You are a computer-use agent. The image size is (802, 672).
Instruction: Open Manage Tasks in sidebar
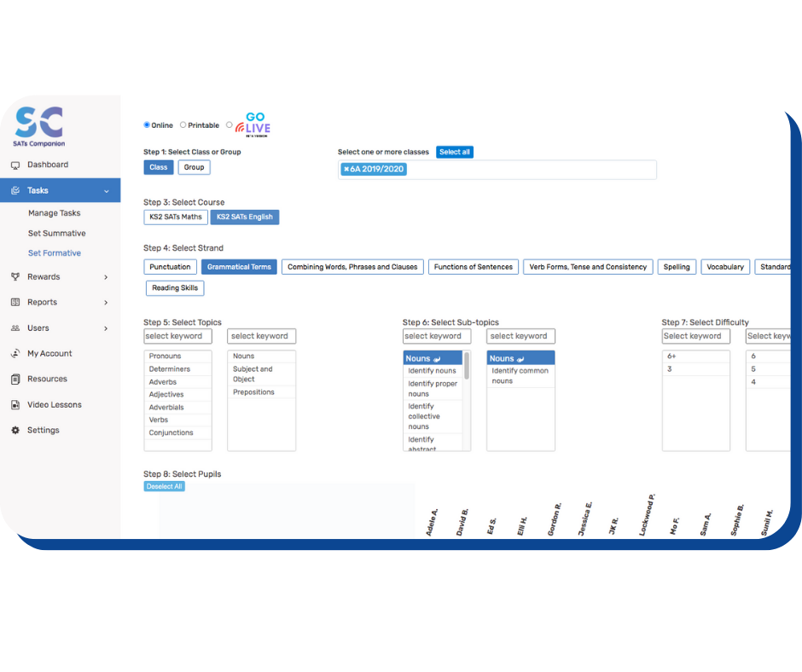[x=54, y=213]
